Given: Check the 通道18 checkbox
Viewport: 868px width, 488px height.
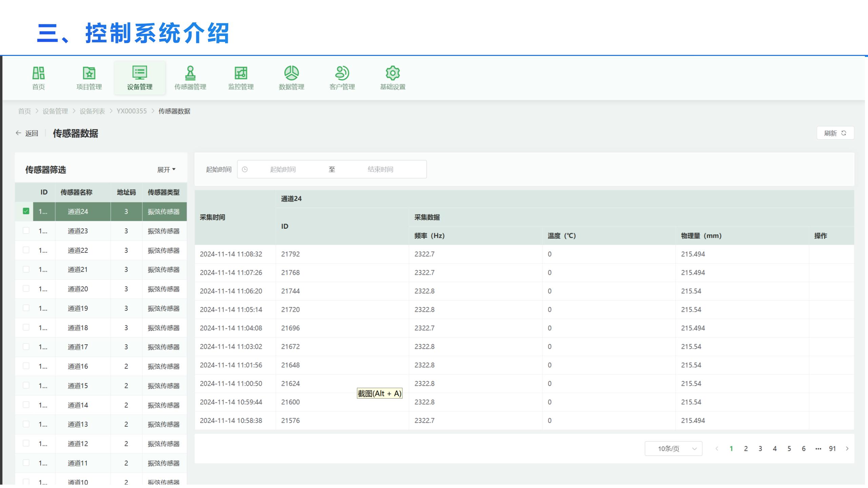Looking at the screenshot, I should tap(26, 327).
